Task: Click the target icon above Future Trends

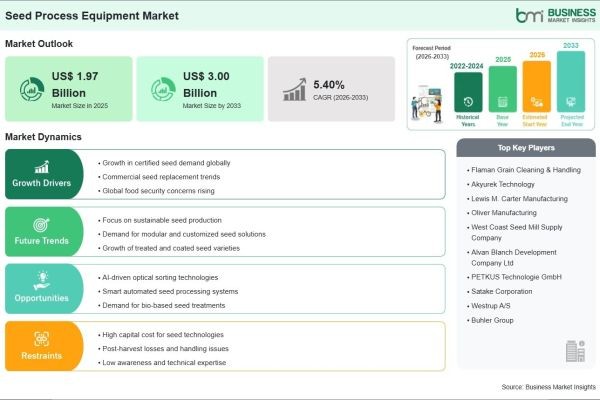Action: point(41,225)
